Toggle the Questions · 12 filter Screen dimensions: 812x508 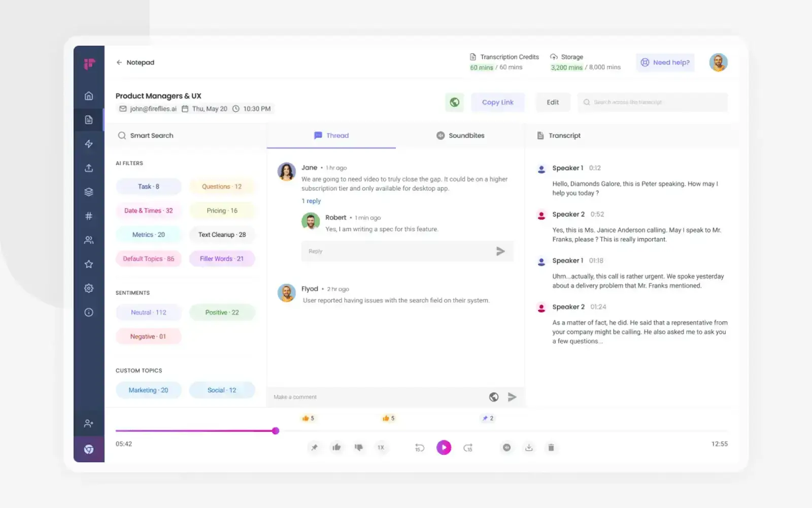point(222,186)
